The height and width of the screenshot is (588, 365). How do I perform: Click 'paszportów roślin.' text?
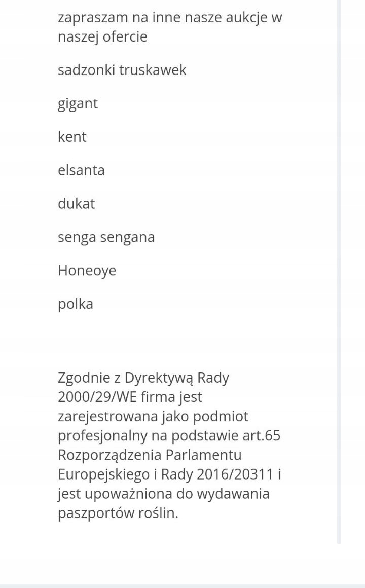click(118, 513)
